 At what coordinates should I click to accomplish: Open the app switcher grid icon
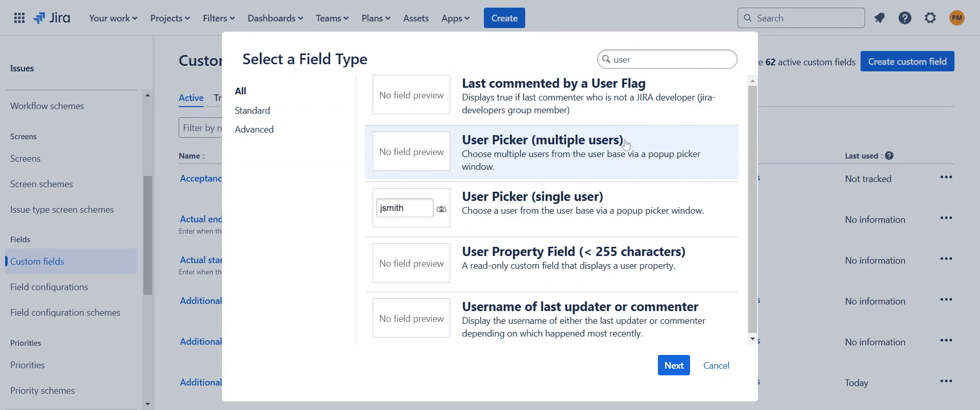point(19,18)
